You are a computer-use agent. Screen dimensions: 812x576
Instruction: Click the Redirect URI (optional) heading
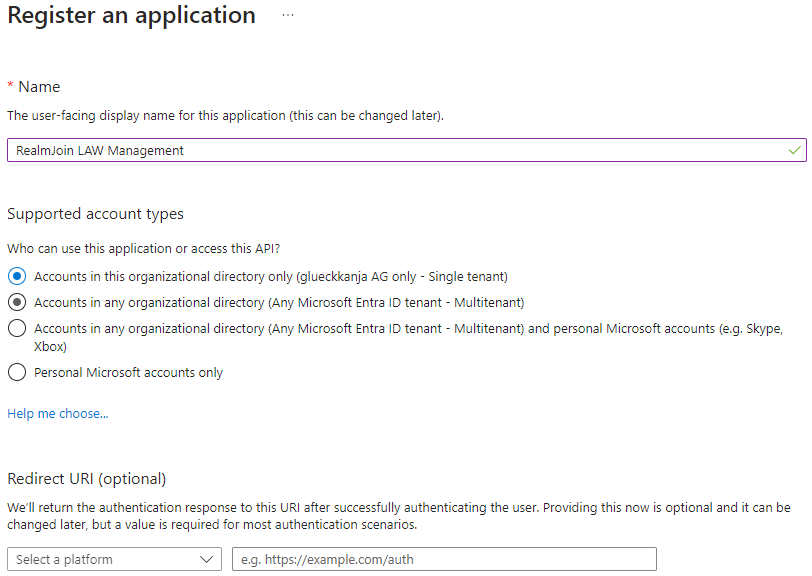click(87, 478)
